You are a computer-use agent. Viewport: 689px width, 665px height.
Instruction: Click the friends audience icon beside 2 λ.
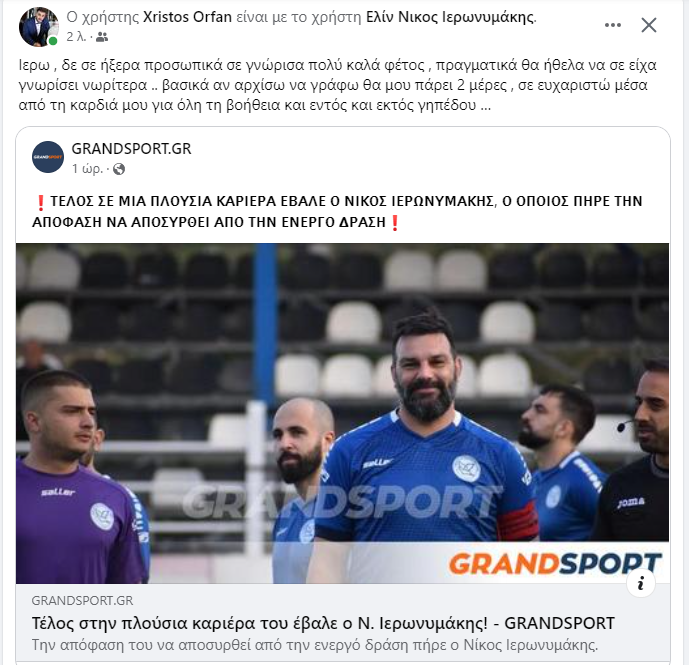[102, 37]
